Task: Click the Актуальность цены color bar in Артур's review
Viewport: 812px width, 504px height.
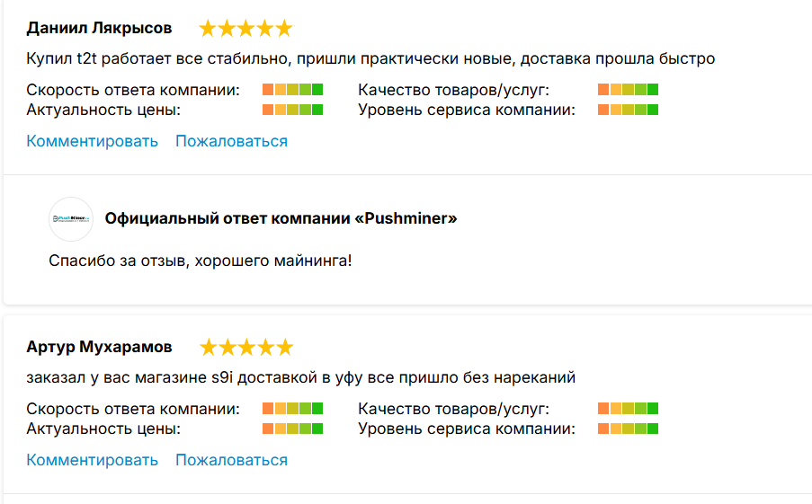Action: [292, 429]
